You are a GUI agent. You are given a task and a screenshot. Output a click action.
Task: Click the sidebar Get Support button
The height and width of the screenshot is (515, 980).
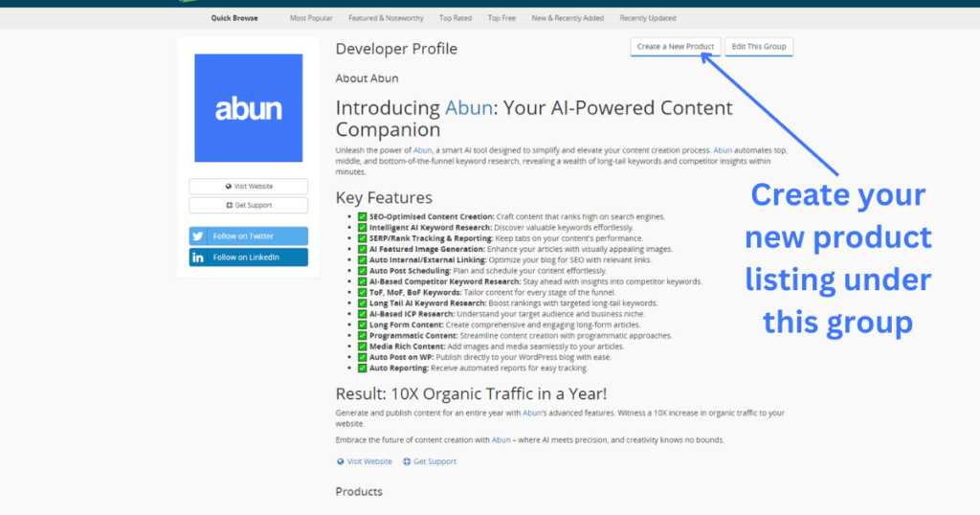pos(248,205)
